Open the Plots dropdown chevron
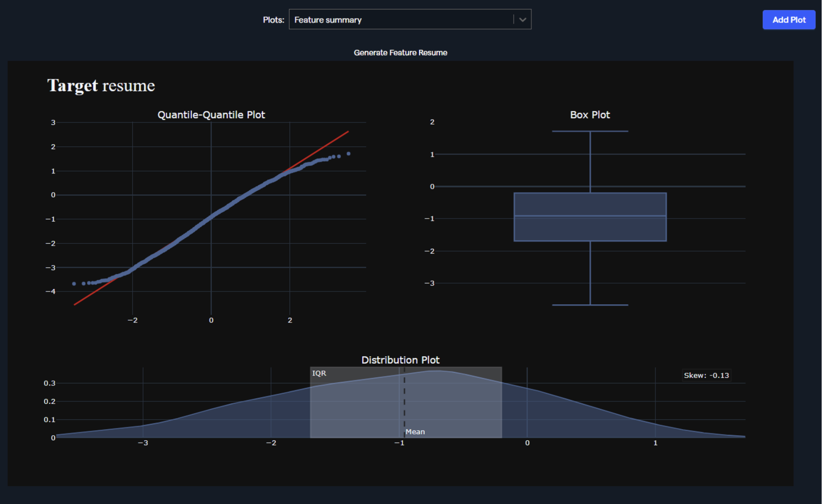Viewport: 823px width, 504px height. [522, 19]
